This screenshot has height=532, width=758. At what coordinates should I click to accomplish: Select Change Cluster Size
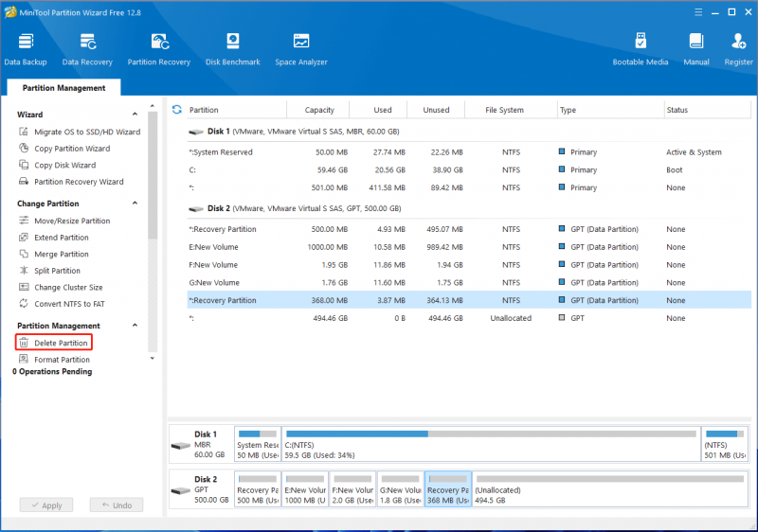[x=61, y=287]
